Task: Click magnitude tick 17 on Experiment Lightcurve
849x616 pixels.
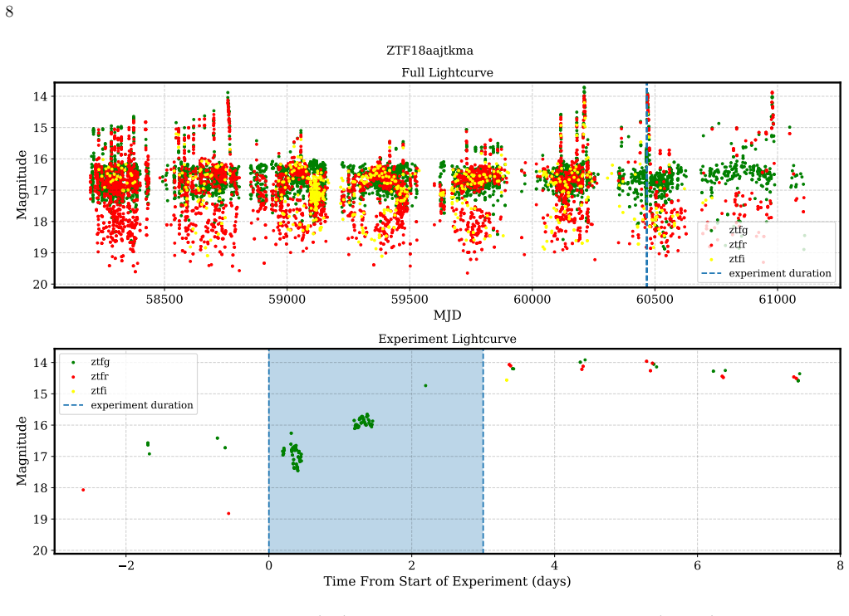Action: pyautogui.click(x=40, y=457)
